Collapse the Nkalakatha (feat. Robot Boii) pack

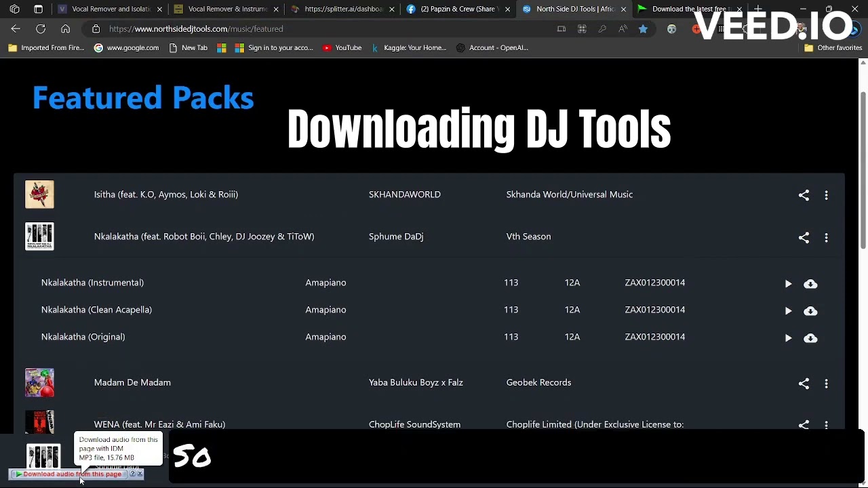[x=204, y=237]
